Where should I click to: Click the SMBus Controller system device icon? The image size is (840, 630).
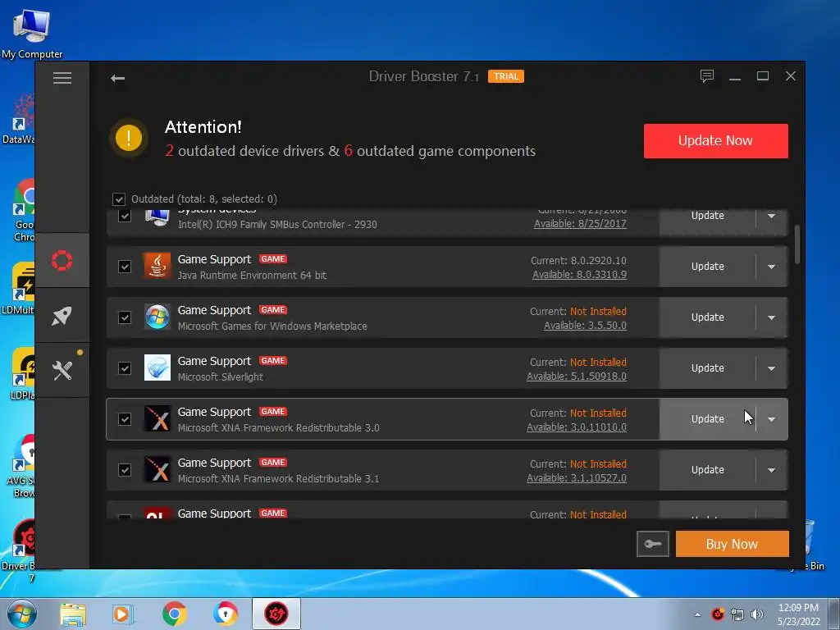click(157, 217)
